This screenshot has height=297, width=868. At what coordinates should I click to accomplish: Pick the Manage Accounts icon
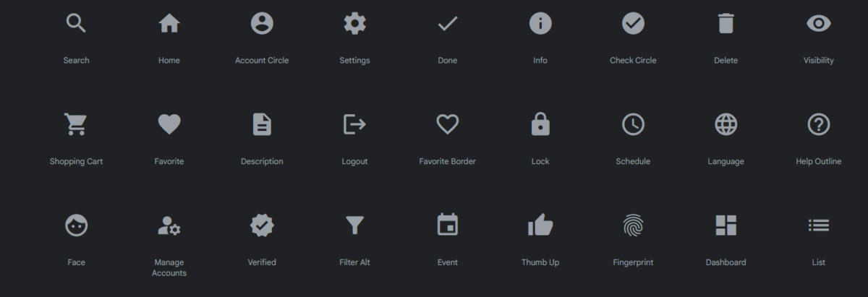(169, 225)
